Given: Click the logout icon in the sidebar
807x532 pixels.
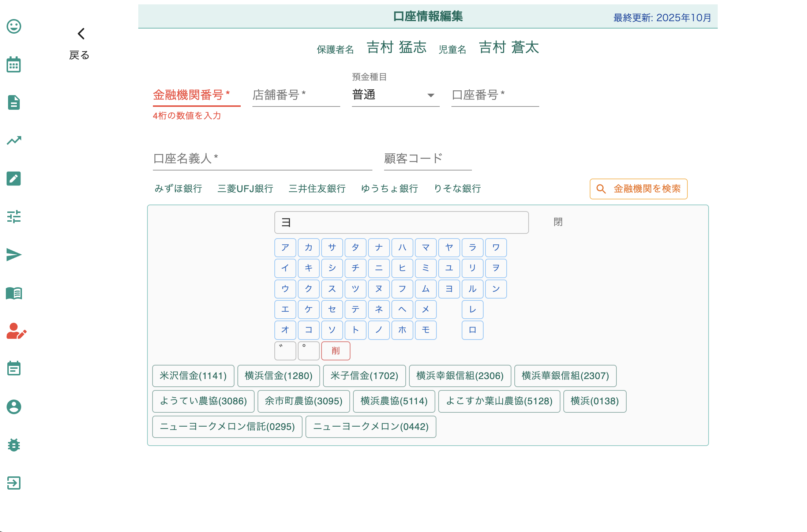Looking at the screenshot, I should point(14,483).
